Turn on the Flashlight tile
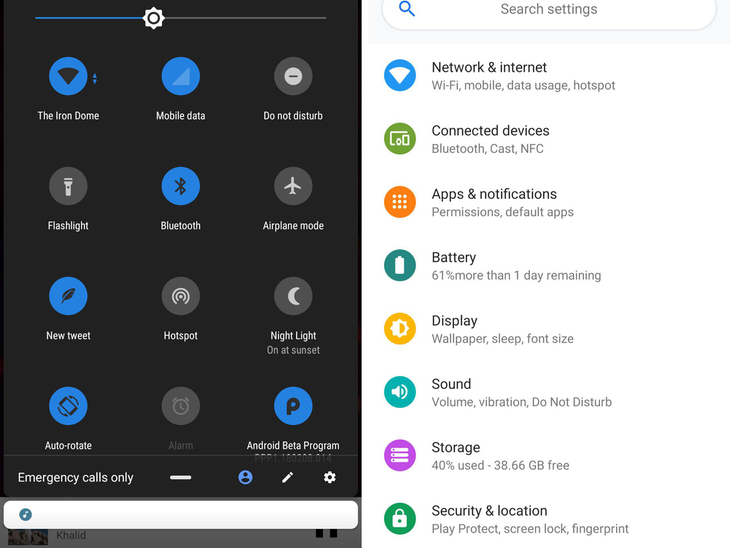The image size is (730, 548). tap(68, 186)
